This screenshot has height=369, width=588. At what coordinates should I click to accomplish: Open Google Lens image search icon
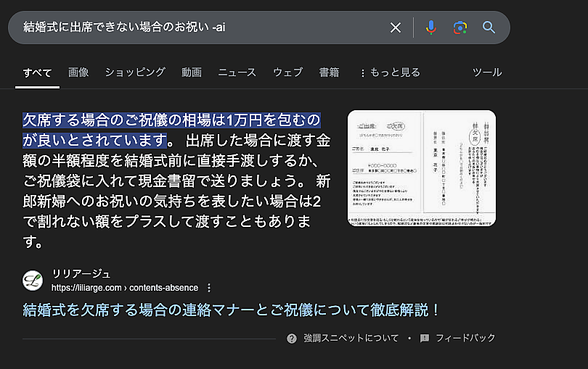[x=460, y=28]
